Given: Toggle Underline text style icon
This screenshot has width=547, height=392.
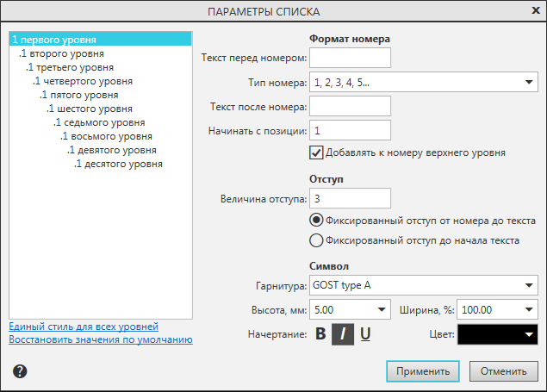Looking at the screenshot, I should click(x=365, y=334).
